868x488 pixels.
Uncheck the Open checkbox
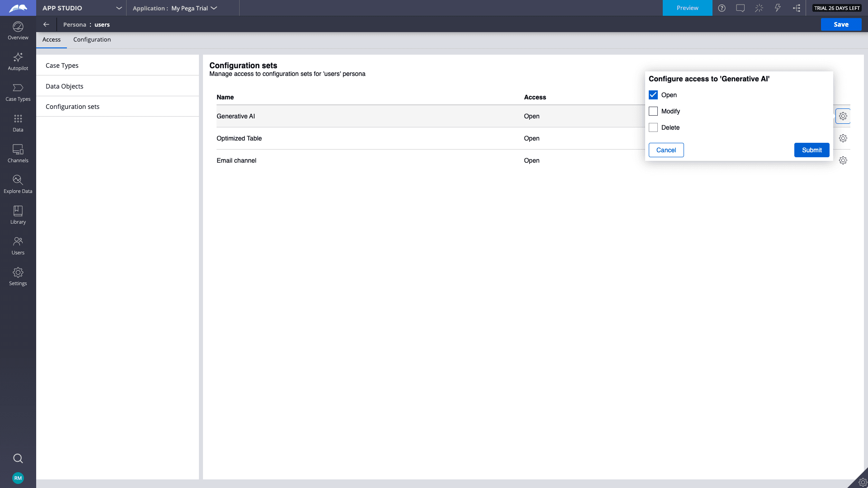pyautogui.click(x=653, y=95)
